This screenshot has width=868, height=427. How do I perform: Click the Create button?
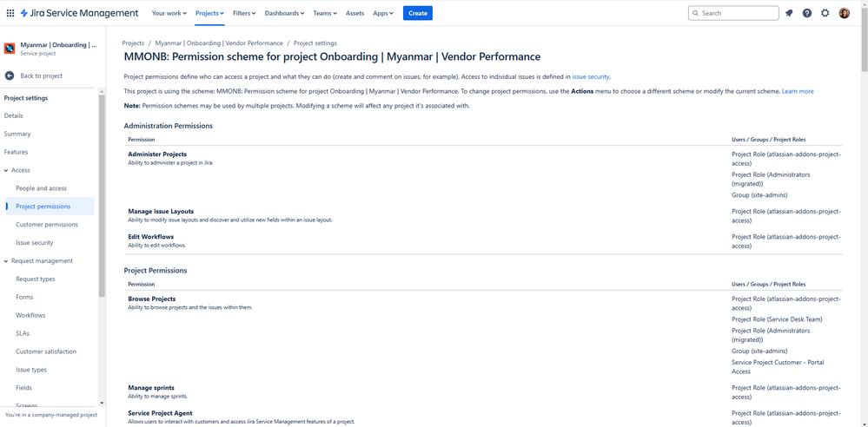[417, 13]
